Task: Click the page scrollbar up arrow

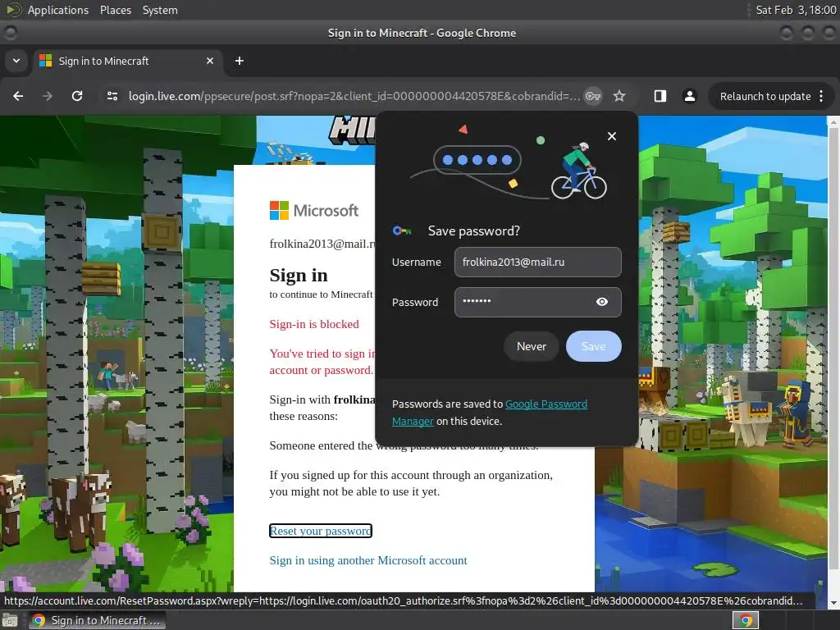Action: click(833, 122)
